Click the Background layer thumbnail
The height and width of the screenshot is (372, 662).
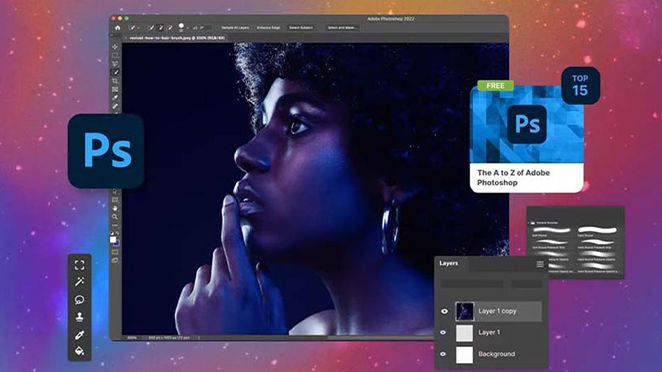464,355
